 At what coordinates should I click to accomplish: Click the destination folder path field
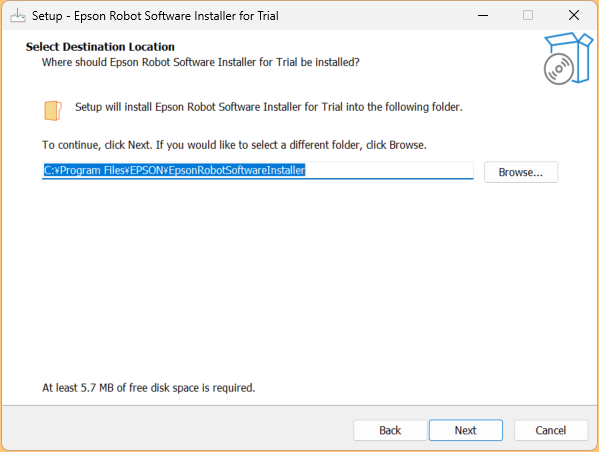tap(257, 170)
